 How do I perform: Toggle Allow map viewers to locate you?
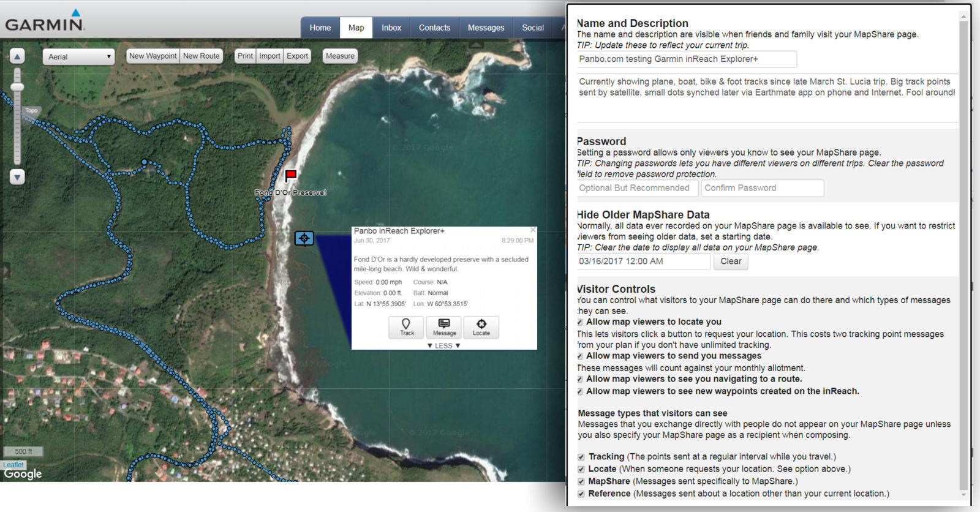click(580, 322)
